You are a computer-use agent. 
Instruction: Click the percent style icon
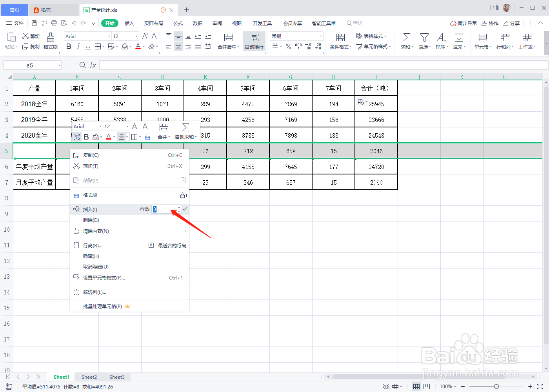click(x=288, y=47)
